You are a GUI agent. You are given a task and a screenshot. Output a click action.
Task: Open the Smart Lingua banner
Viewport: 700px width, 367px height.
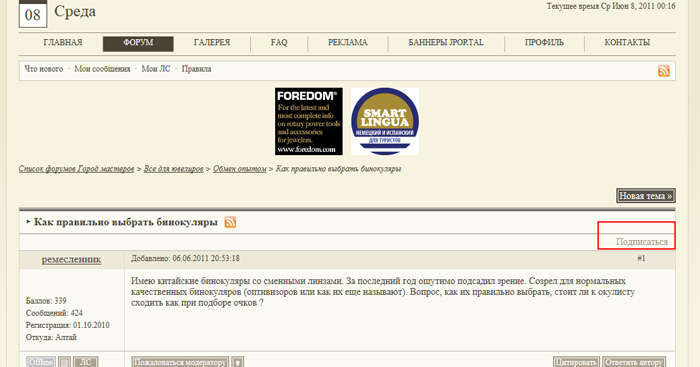pyautogui.click(x=385, y=121)
